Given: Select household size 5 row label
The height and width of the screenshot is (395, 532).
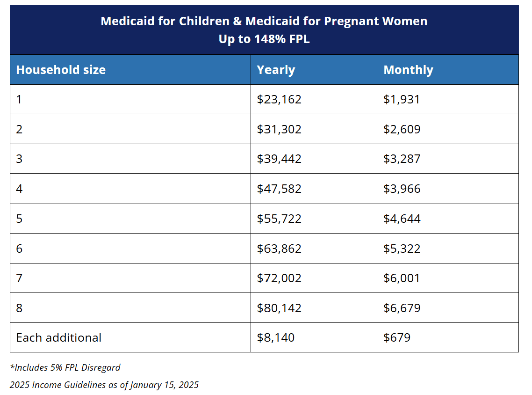Looking at the screenshot, I should (19, 219).
